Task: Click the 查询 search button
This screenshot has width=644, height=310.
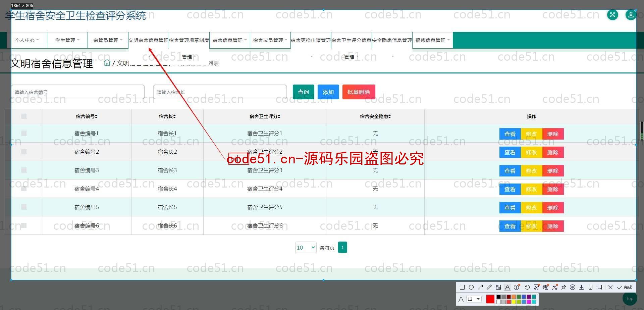Action: coord(304,92)
